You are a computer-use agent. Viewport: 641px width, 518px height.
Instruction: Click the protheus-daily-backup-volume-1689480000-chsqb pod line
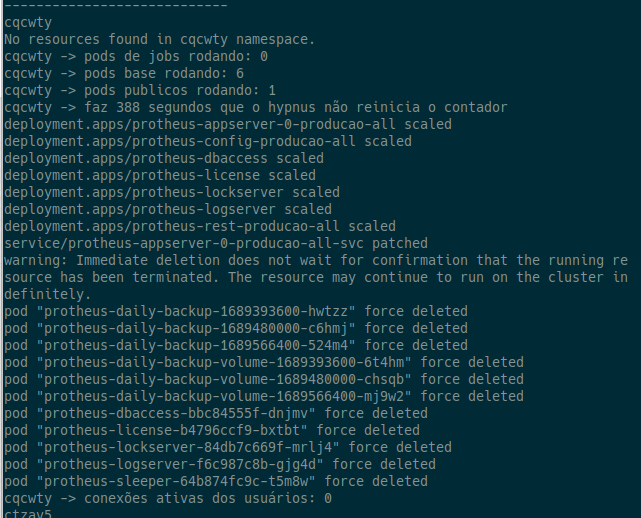(x=264, y=379)
